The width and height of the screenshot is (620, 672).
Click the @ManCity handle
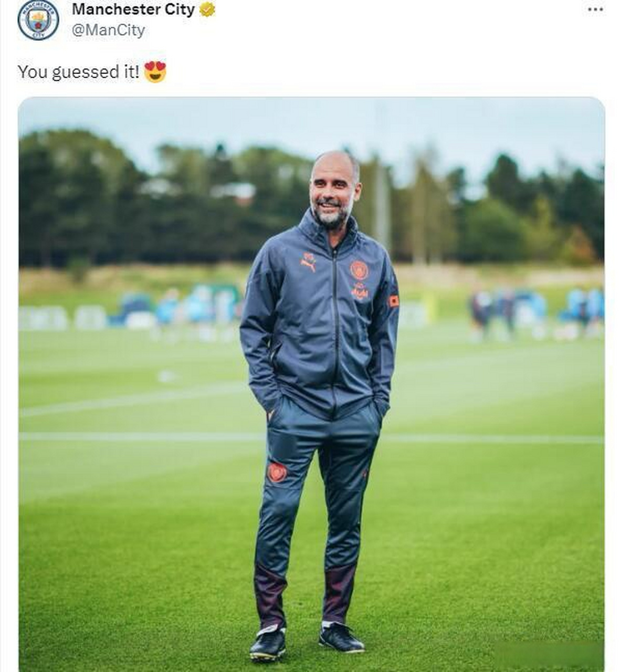tap(108, 30)
